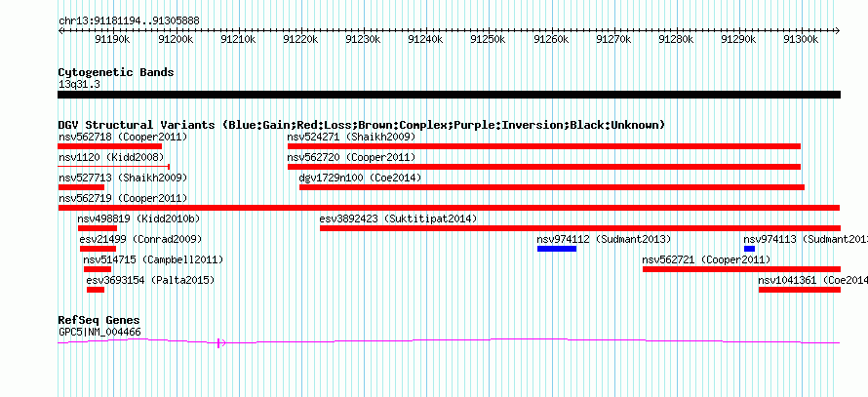This screenshot has height=397, width=868.
Task: Open dgv1729n100 (Coe2014) label
Action: [361, 178]
